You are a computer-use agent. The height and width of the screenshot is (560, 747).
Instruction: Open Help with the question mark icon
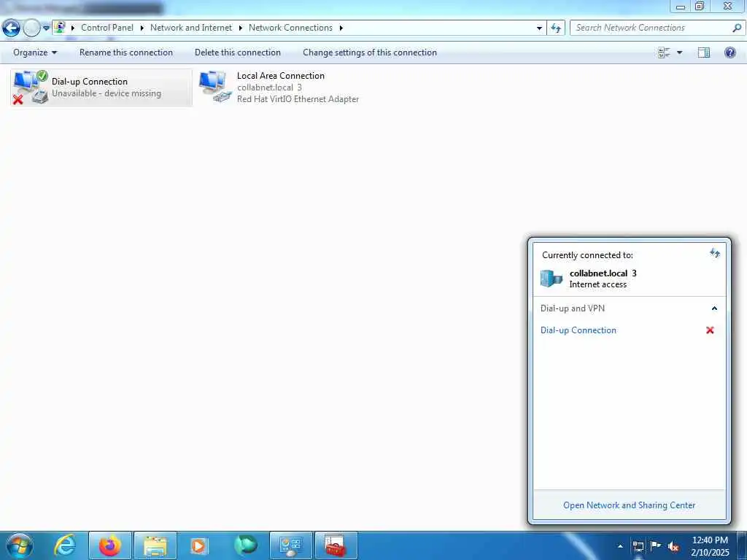(x=729, y=52)
